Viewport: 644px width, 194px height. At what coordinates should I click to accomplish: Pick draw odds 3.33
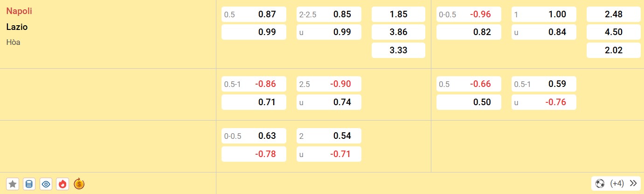pos(398,50)
